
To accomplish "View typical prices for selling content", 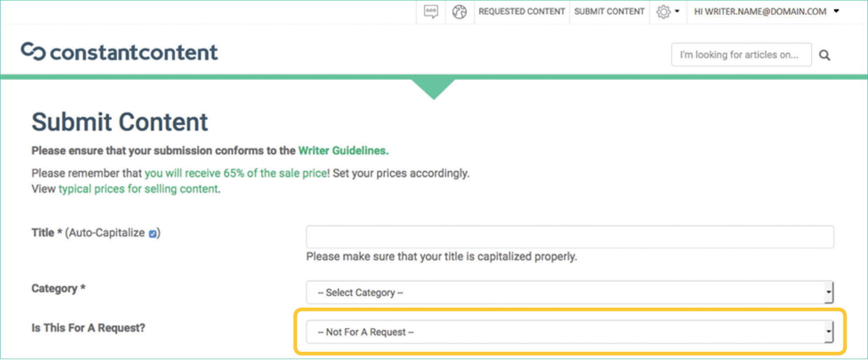I will point(138,189).
